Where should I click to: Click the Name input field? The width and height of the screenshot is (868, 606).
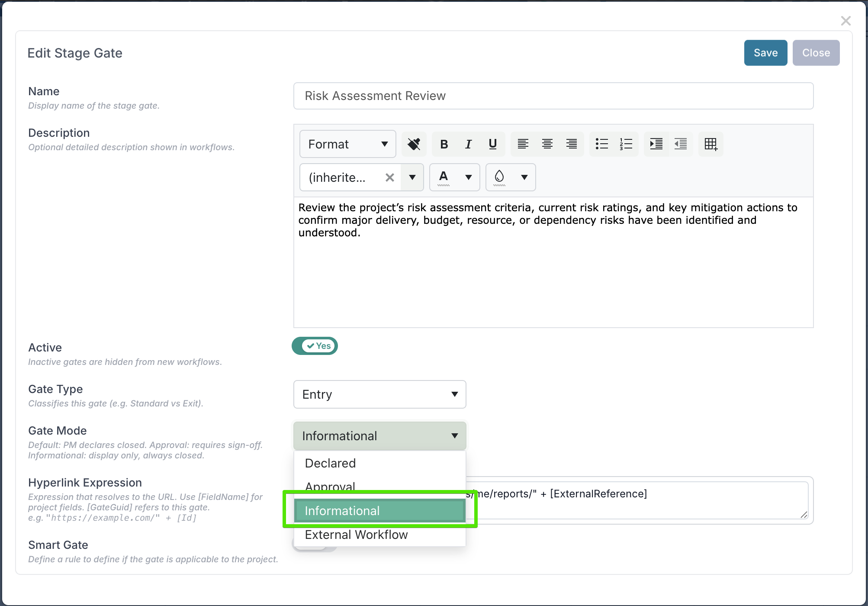(x=553, y=96)
